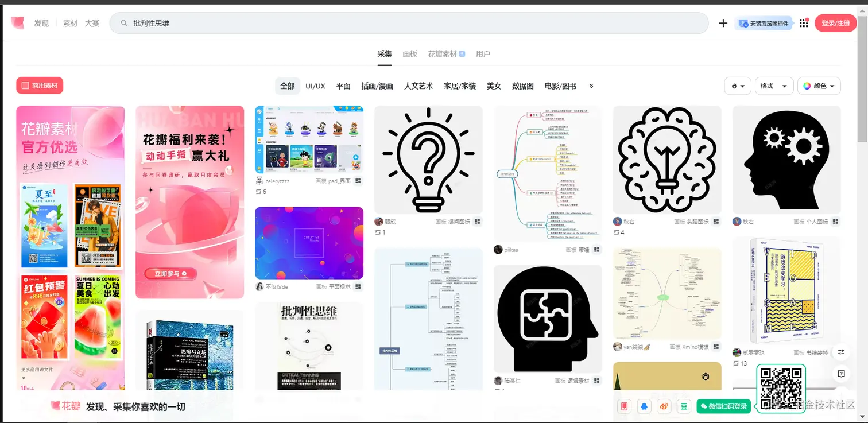Select the 电影/图书 category filter
The height and width of the screenshot is (423, 868).
(560, 86)
